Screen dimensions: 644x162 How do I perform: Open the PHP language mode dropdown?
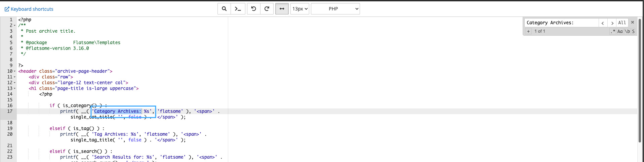pyautogui.click(x=335, y=9)
